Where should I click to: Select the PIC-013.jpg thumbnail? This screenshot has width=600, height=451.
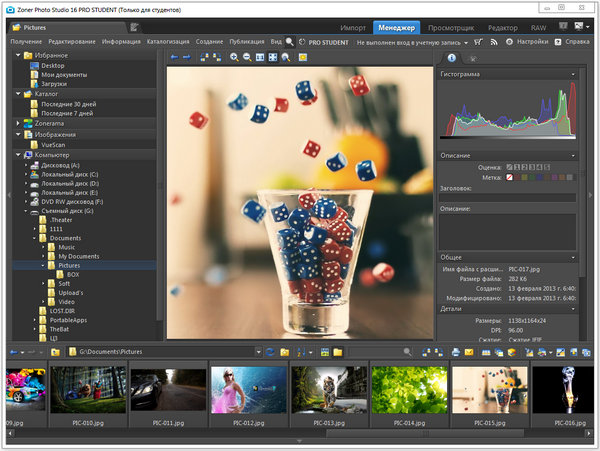coord(329,391)
